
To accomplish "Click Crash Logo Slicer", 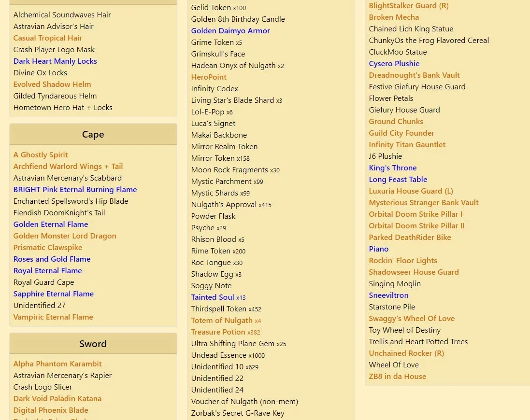I will tap(43, 387).
